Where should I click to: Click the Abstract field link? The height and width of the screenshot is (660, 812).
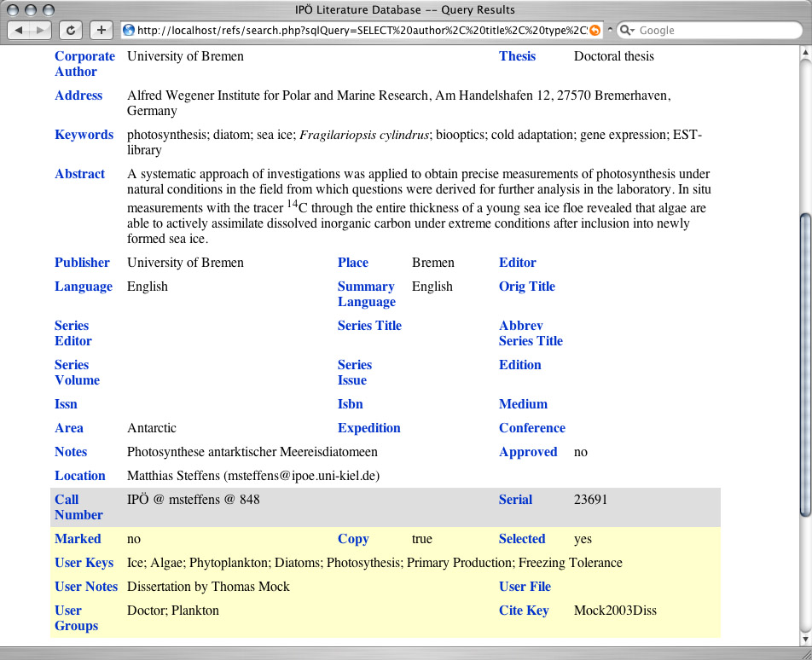(x=80, y=175)
